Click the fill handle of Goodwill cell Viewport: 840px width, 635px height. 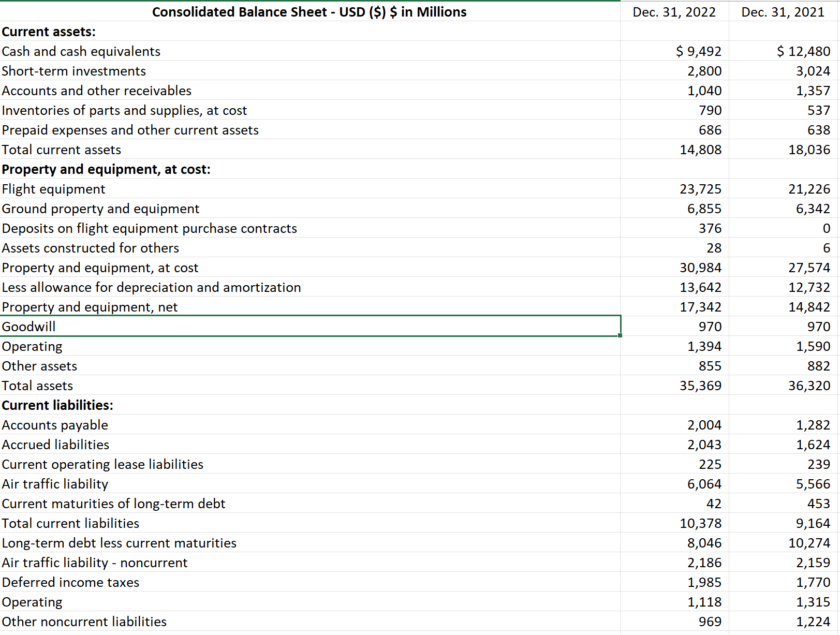[x=620, y=335]
